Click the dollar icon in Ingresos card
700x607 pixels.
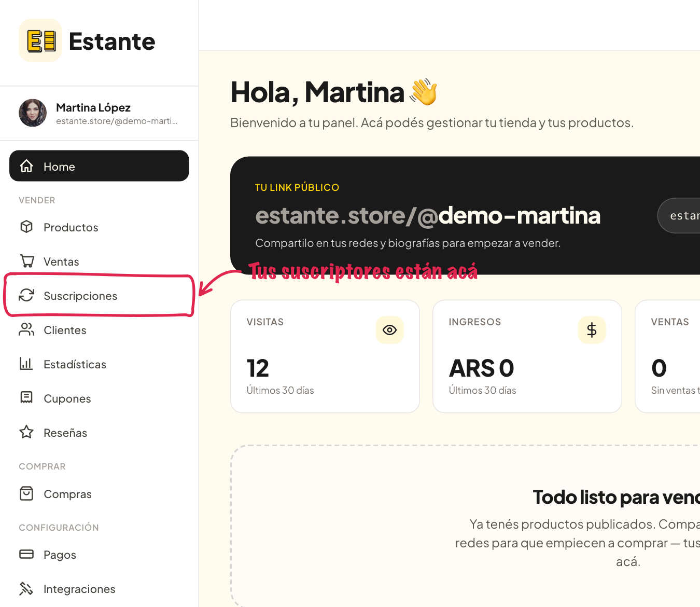pyautogui.click(x=592, y=330)
